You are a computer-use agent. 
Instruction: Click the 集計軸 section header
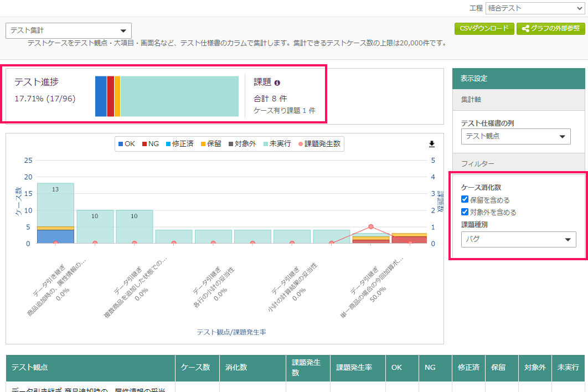(x=519, y=100)
